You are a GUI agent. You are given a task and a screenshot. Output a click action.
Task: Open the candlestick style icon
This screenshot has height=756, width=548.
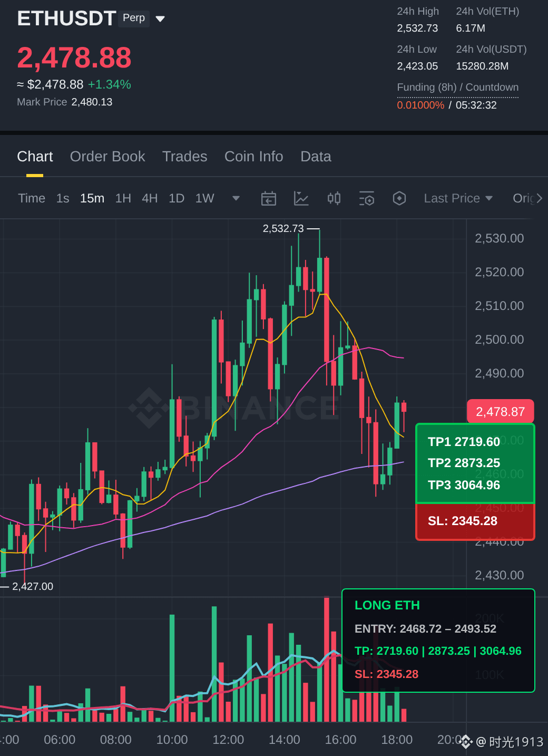coord(334,198)
